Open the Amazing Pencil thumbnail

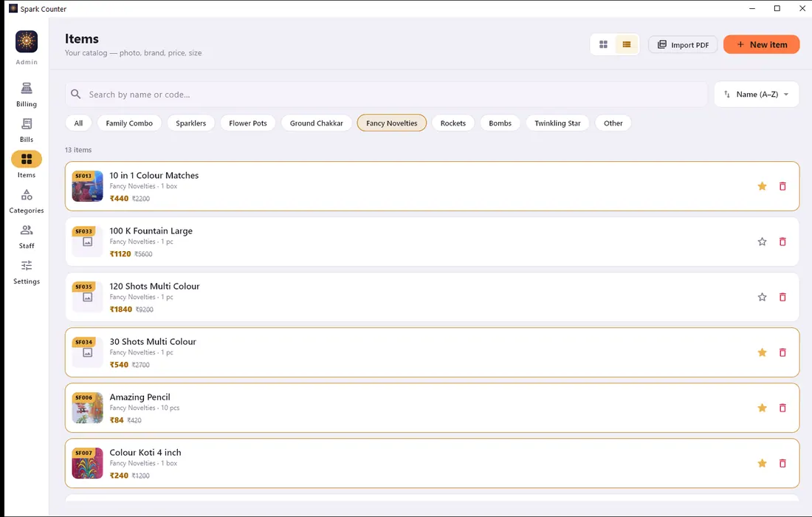point(88,408)
